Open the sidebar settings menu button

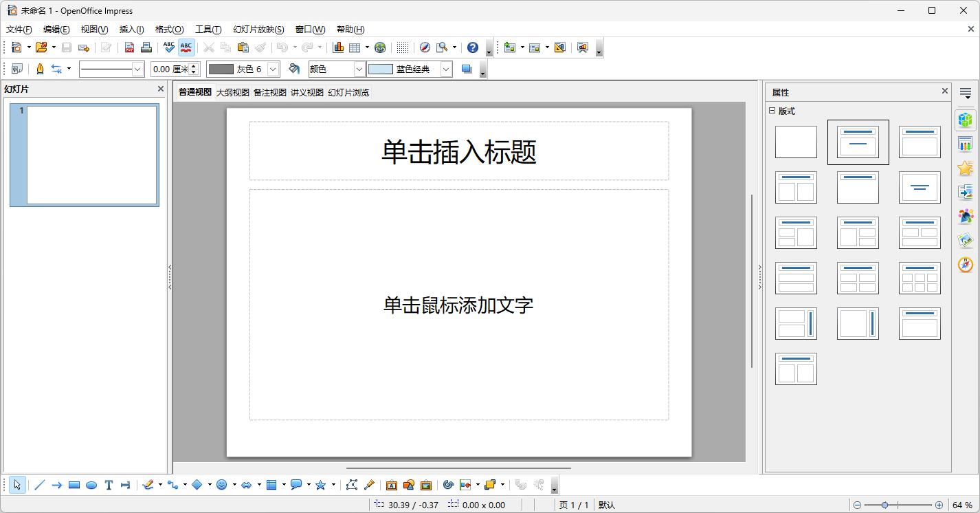tap(966, 93)
